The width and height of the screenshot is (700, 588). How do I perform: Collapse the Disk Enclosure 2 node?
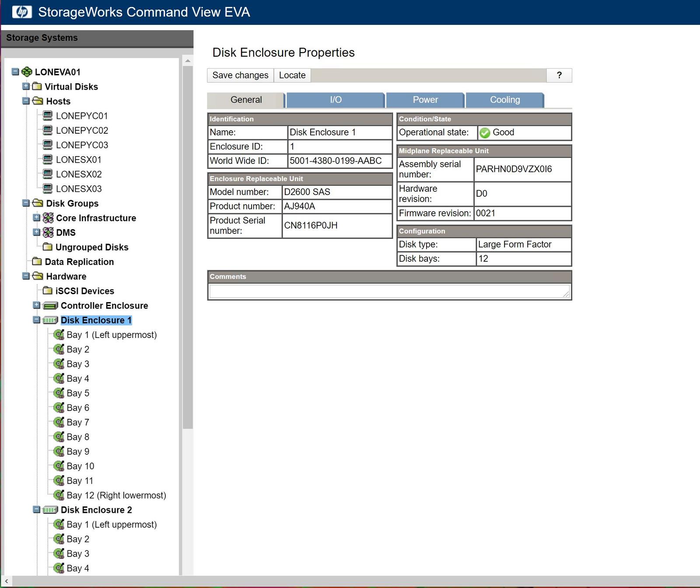click(x=37, y=509)
